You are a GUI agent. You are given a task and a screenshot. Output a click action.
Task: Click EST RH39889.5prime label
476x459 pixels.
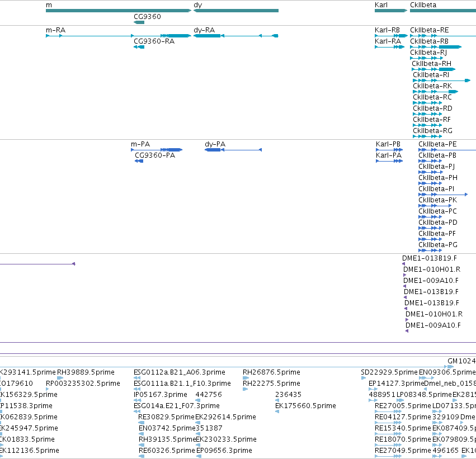(86, 372)
